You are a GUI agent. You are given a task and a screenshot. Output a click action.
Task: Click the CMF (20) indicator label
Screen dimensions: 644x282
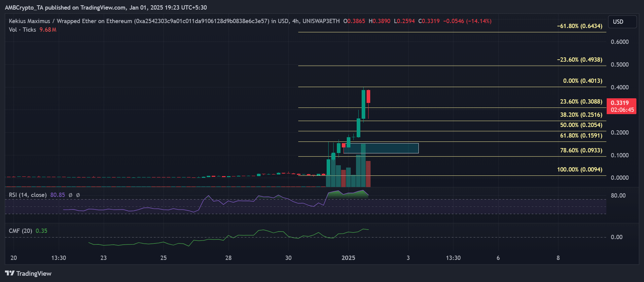[20, 231]
